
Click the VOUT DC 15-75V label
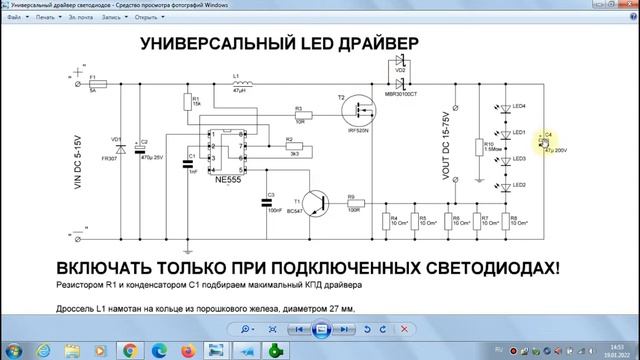point(446,146)
